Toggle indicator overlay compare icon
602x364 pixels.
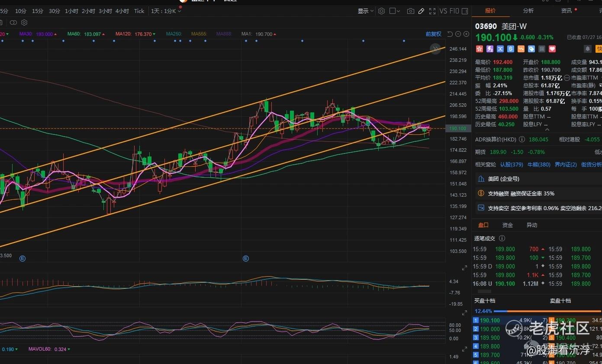13,22
